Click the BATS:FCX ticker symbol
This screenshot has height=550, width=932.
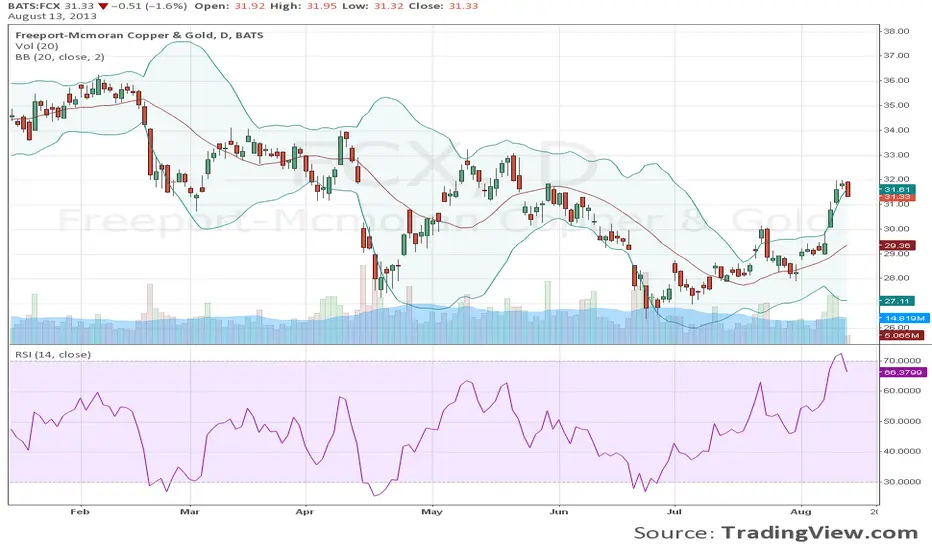(34, 6)
